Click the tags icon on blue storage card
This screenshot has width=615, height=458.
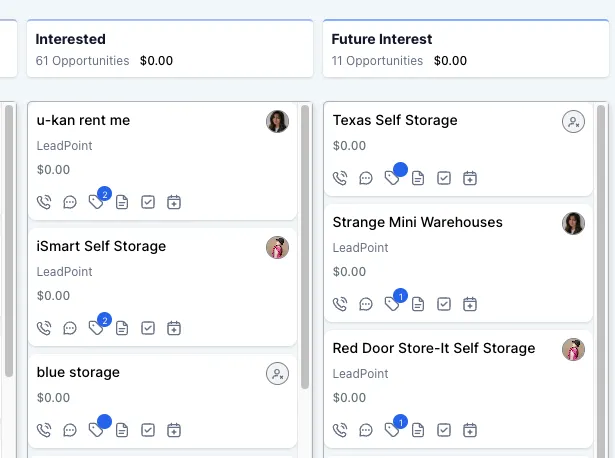96,430
